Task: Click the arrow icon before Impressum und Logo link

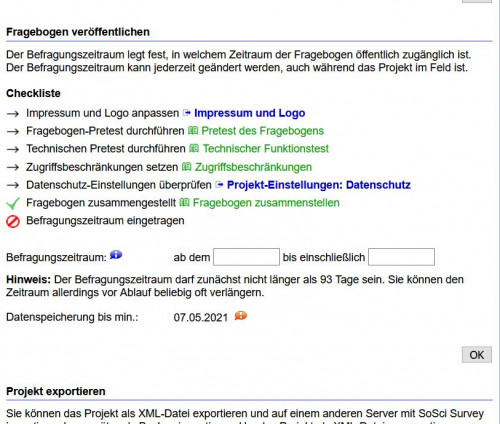Action: [x=187, y=113]
